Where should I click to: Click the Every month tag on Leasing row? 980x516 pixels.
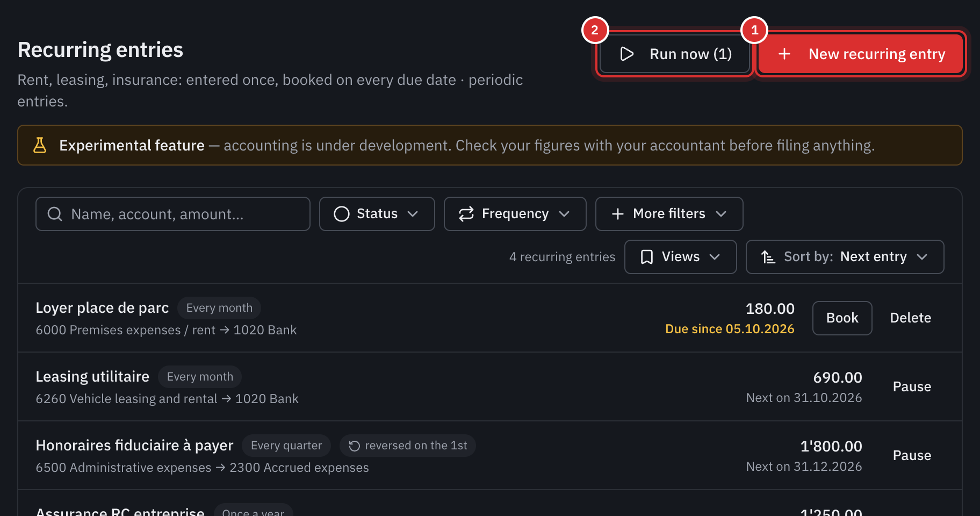click(x=200, y=377)
